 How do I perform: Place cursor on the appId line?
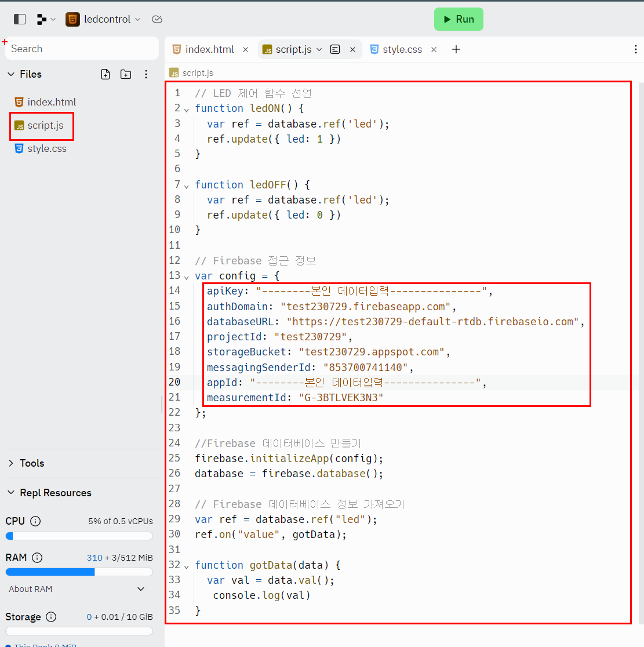[x=347, y=383]
